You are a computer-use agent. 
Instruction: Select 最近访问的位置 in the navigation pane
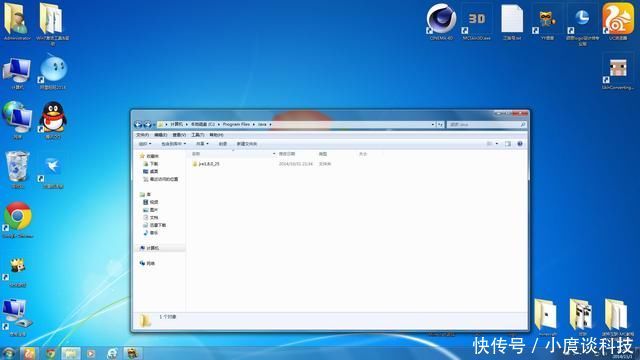(x=160, y=179)
